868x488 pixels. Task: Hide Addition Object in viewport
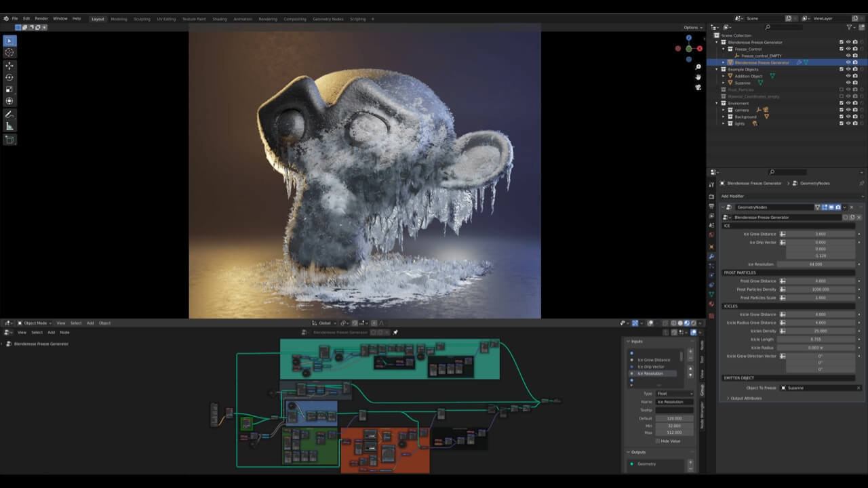(848, 76)
